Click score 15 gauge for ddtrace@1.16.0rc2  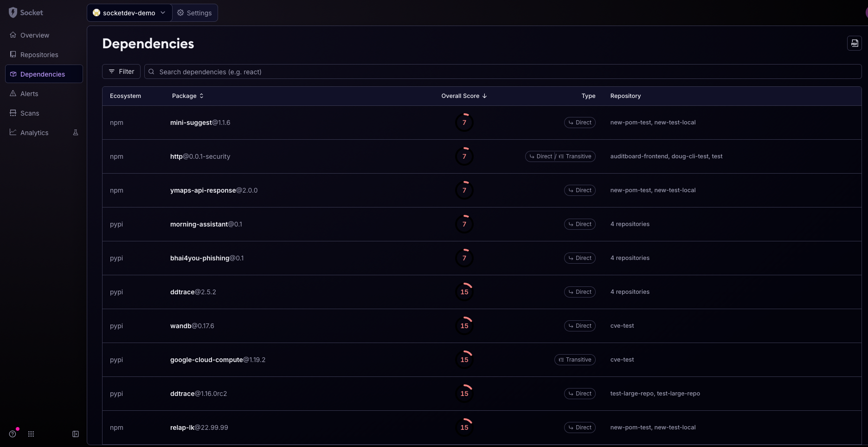click(464, 394)
